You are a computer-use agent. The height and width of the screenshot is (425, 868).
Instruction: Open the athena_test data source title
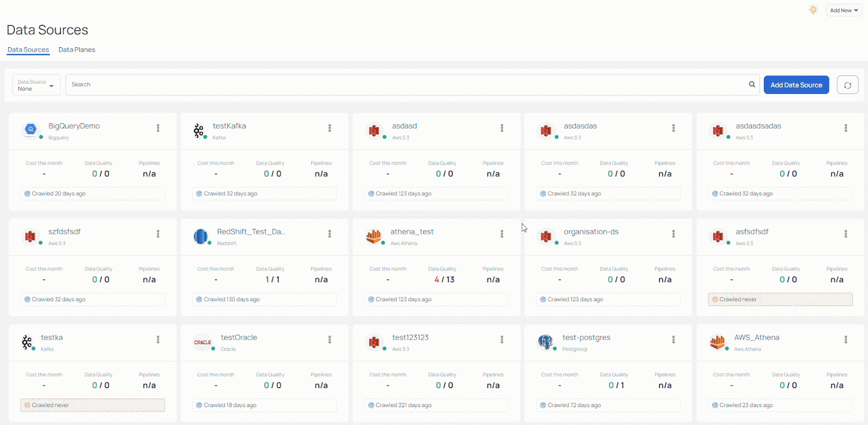412,232
